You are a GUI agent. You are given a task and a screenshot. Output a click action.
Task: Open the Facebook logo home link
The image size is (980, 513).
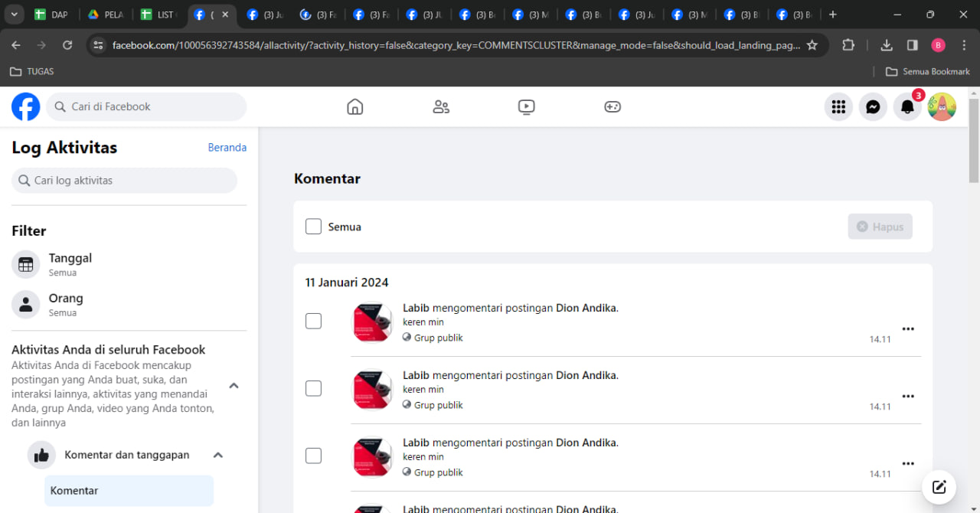click(x=26, y=106)
